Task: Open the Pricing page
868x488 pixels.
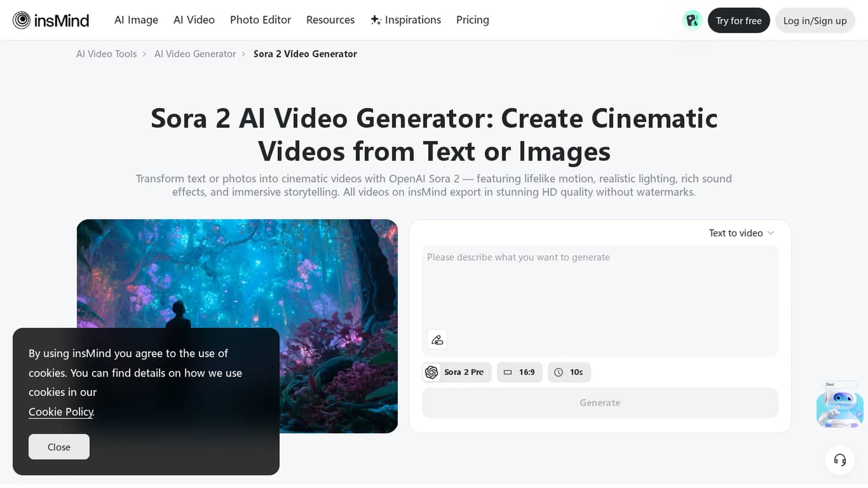Action: click(x=472, y=20)
